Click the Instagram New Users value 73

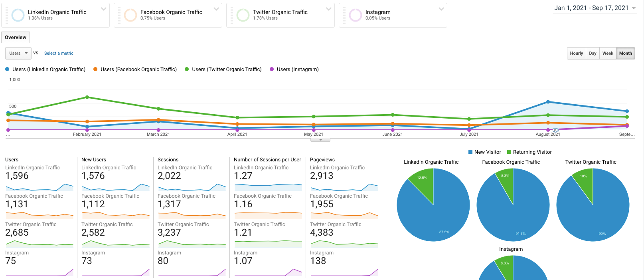click(x=87, y=261)
